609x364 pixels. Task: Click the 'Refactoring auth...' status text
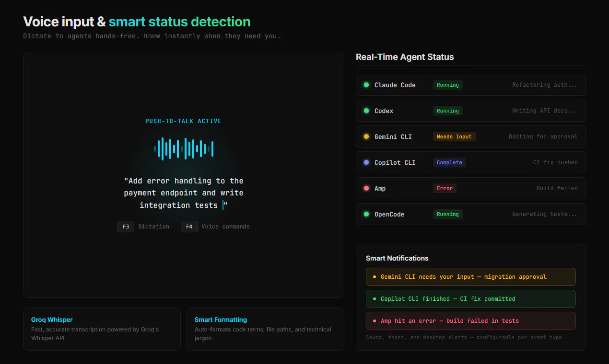(x=545, y=85)
